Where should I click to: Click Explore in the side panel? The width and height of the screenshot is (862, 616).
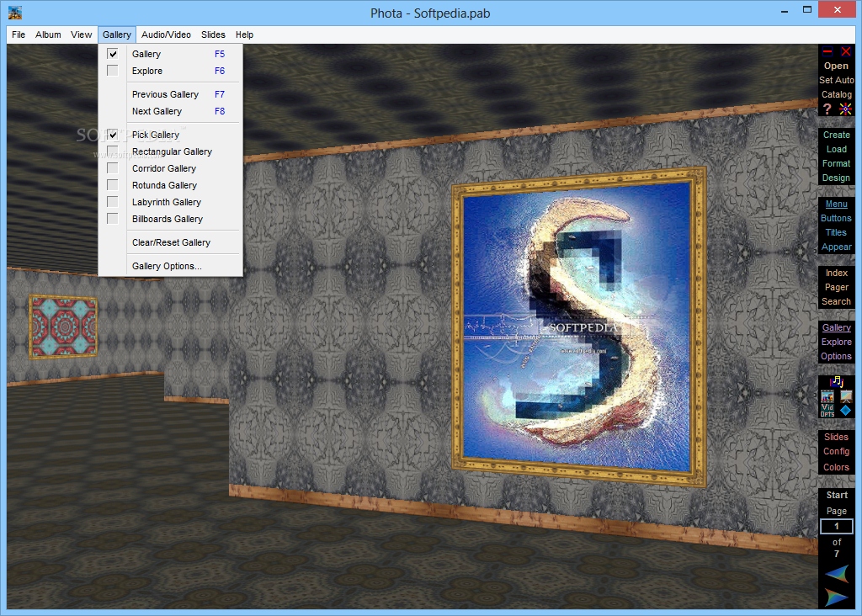836,342
